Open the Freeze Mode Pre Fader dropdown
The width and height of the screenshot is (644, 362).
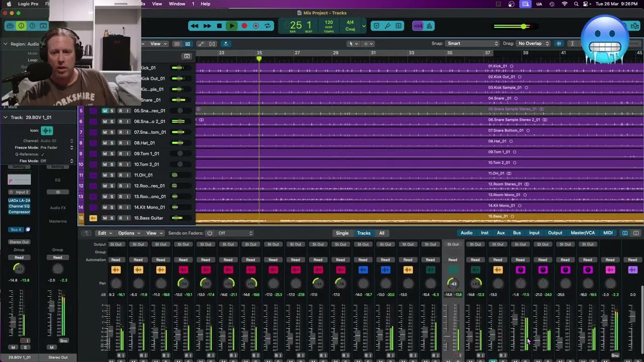pyautogui.click(x=57, y=148)
